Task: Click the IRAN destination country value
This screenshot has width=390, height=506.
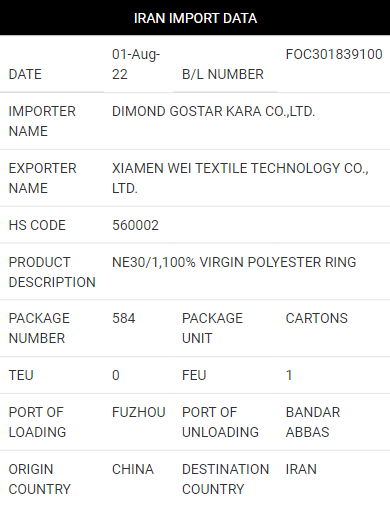Action: (301, 469)
